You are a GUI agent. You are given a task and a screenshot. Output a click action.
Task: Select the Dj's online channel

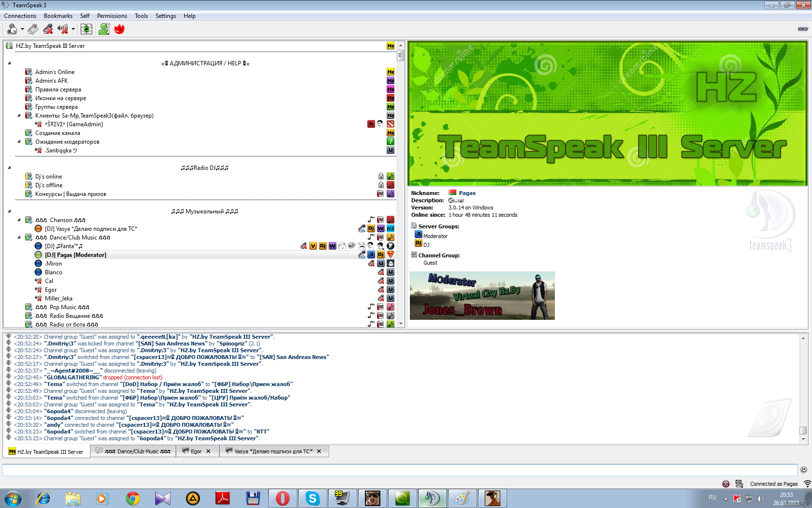[48, 177]
